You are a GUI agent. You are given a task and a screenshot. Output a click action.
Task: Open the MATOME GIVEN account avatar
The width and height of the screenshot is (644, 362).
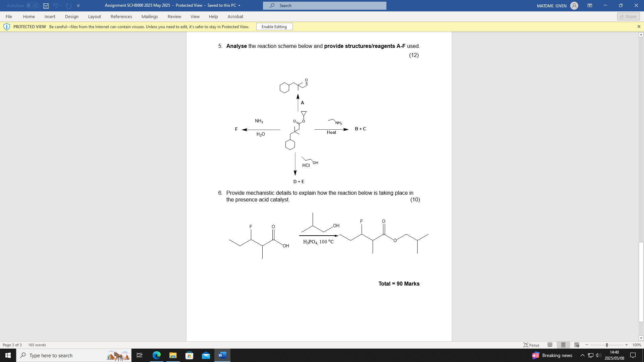click(574, 5)
